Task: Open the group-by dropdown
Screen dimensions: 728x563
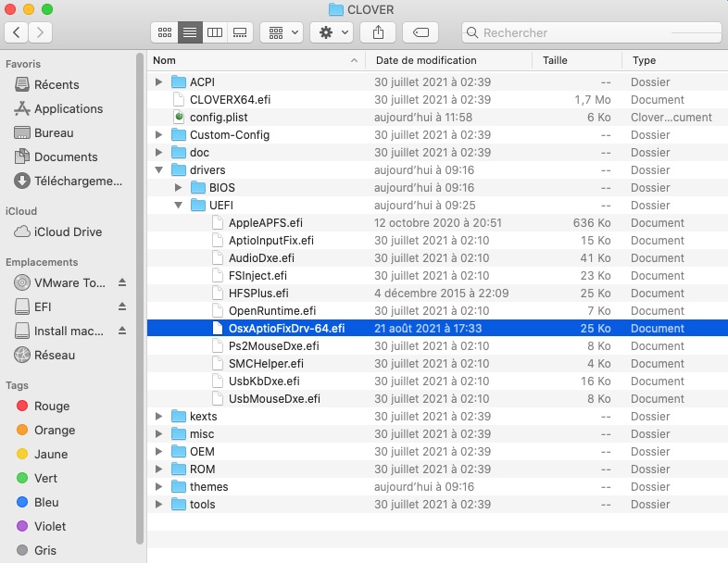Action: coord(282,32)
